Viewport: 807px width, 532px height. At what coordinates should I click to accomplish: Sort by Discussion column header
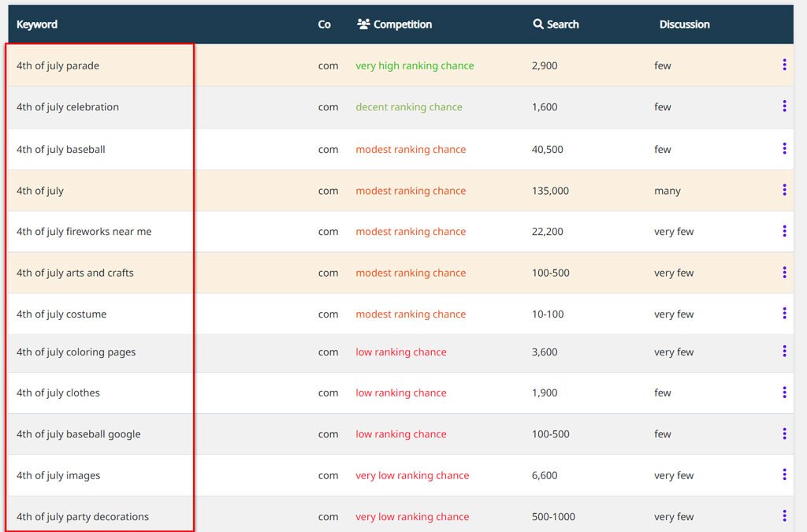685,24
